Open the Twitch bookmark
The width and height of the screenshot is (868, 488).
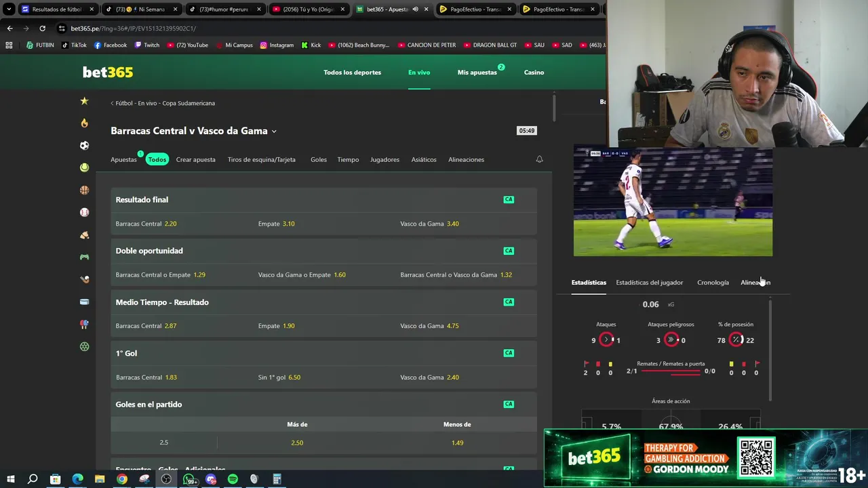pos(147,45)
